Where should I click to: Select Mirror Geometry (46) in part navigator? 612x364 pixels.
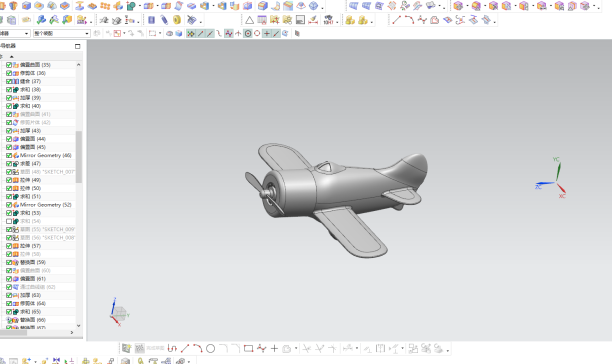46,155
